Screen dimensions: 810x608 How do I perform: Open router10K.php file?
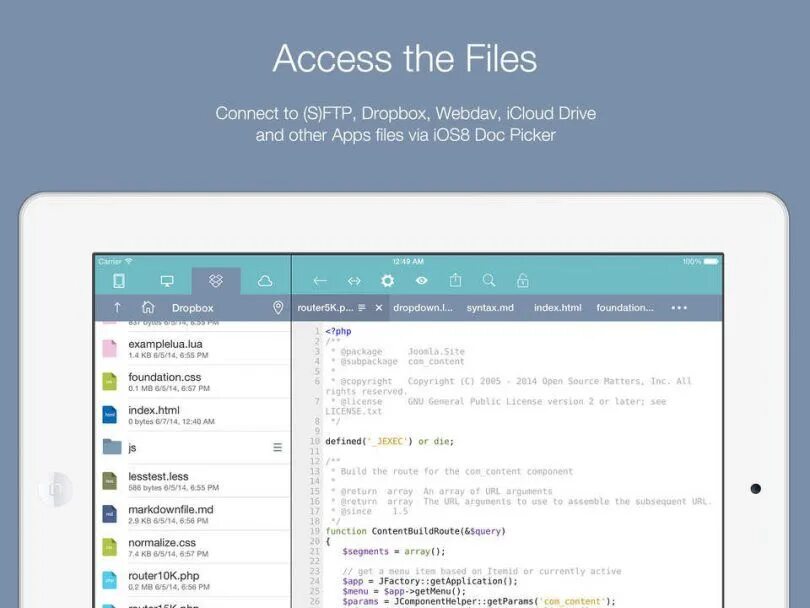(193, 580)
